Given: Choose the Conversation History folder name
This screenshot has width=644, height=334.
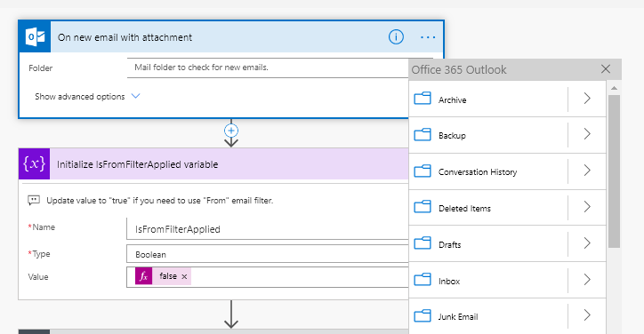Looking at the screenshot, I should pyautogui.click(x=478, y=172).
